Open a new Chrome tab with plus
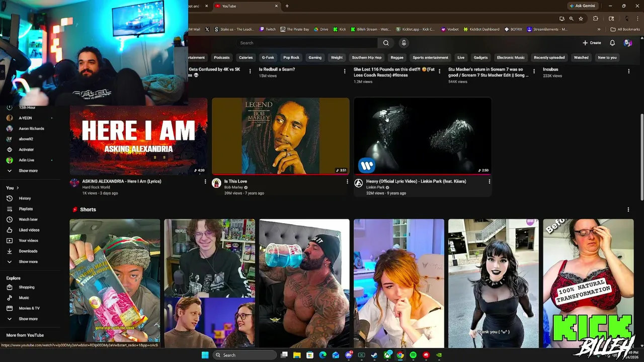Viewport: 644px width, 362px height. click(287, 6)
